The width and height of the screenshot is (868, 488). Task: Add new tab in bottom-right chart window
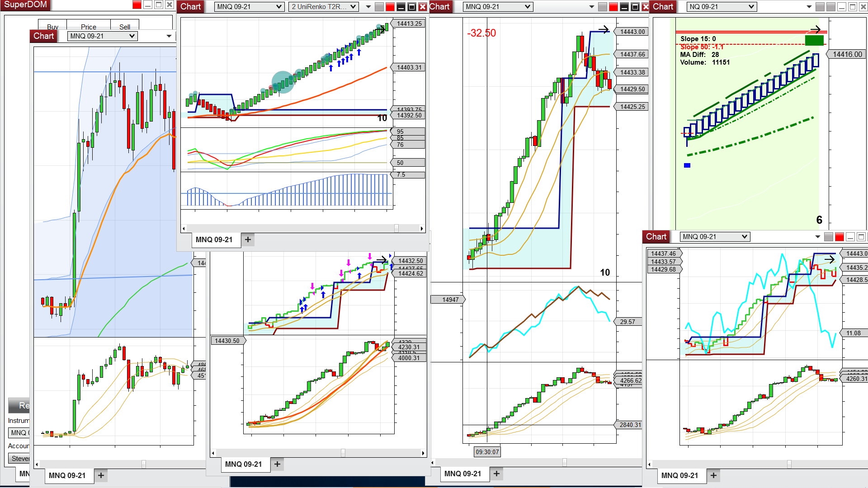pos(713,475)
